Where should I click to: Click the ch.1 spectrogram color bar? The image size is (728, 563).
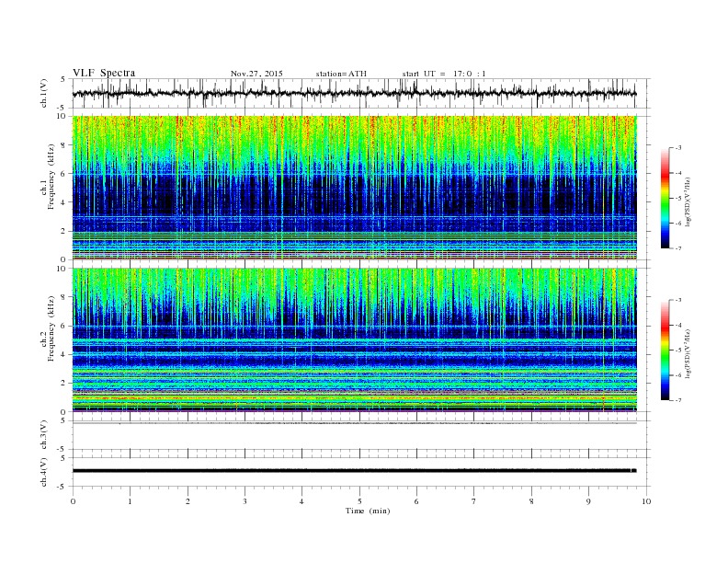[x=665, y=198]
